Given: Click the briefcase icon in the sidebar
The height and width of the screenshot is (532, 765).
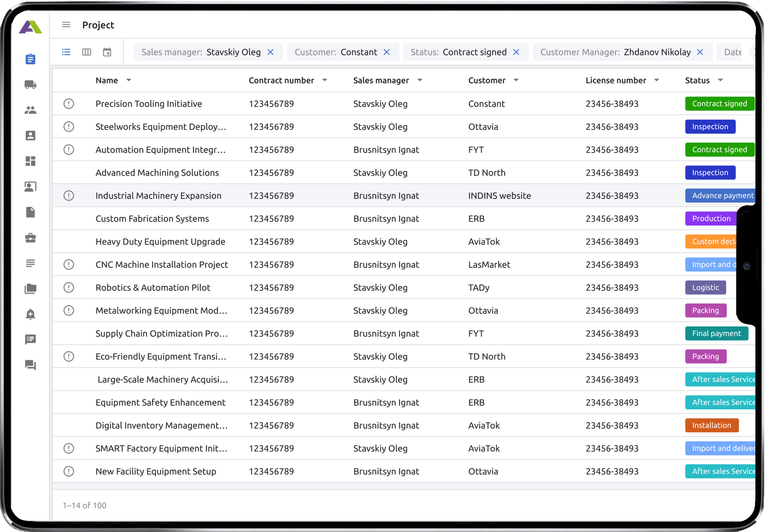Looking at the screenshot, I should (31, 238).
